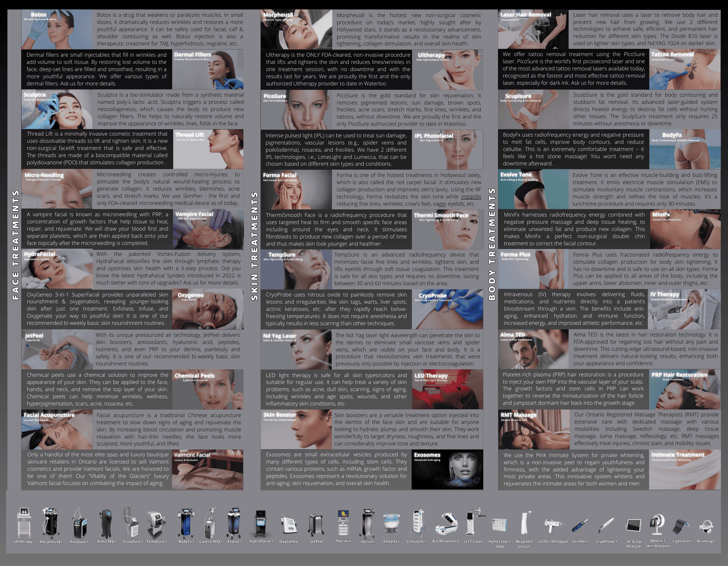Viewport: 728px width, 566px height.
Task: Click the CryoProbe pen in the device row
Action: (x=606, y=525)
